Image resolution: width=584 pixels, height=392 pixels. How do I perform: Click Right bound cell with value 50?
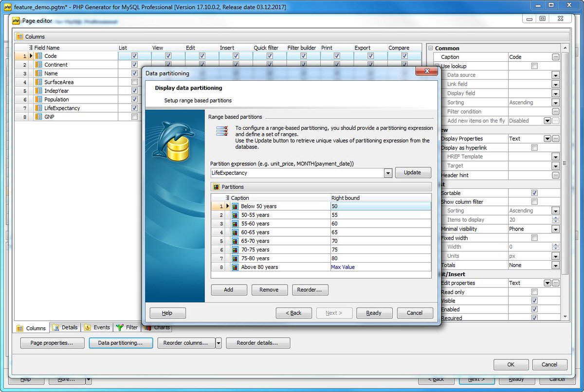381,206
